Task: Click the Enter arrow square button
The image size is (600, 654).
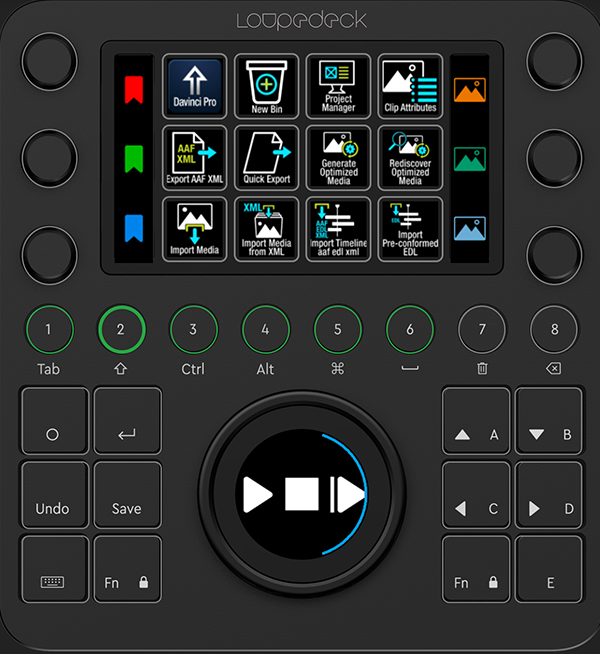Action: pyautogui.click(x=128, y=421)
